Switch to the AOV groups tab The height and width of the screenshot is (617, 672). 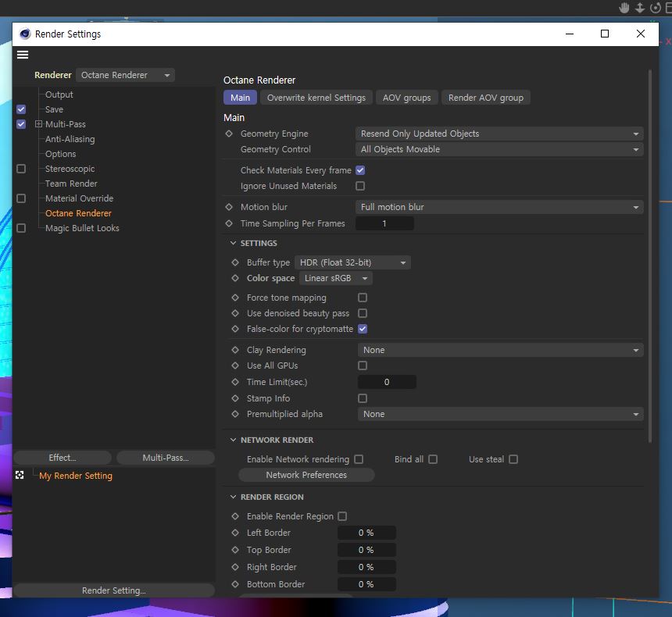pyautogui.click(x=406, y=98)
